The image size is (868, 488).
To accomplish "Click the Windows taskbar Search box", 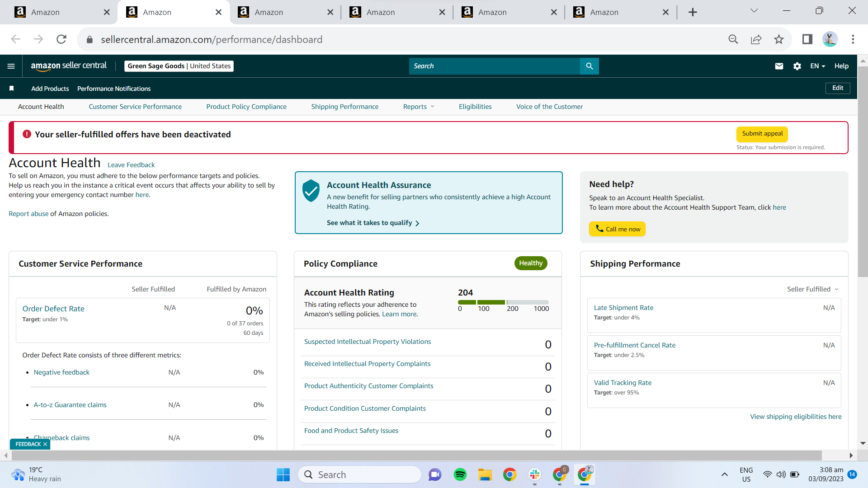I will [x=360, y=474].
